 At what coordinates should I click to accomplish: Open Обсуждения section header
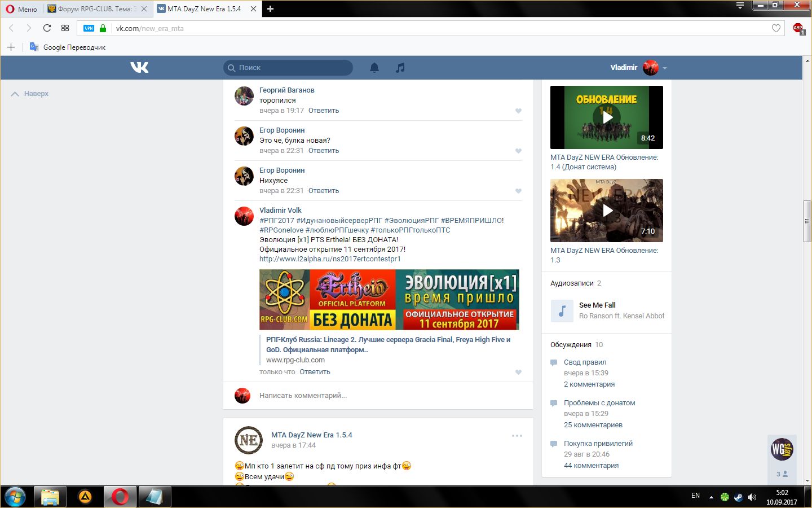(x=571, y=345)
